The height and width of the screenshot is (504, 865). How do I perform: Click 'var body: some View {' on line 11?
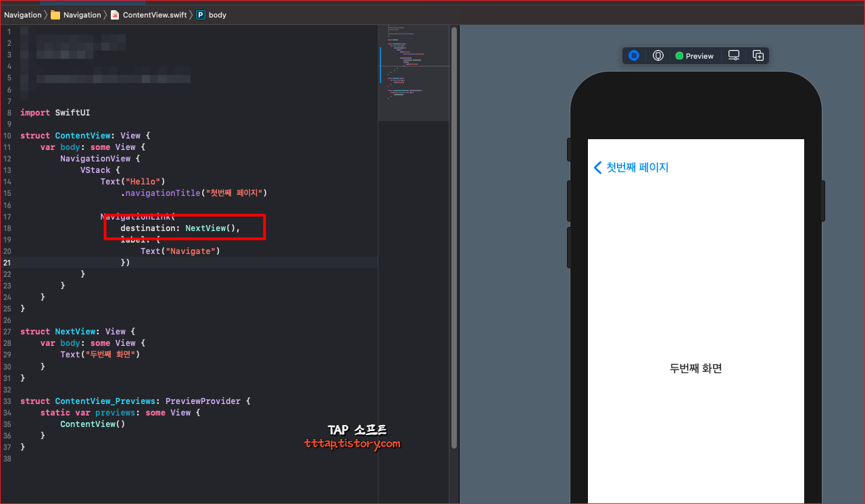[93, 147]
